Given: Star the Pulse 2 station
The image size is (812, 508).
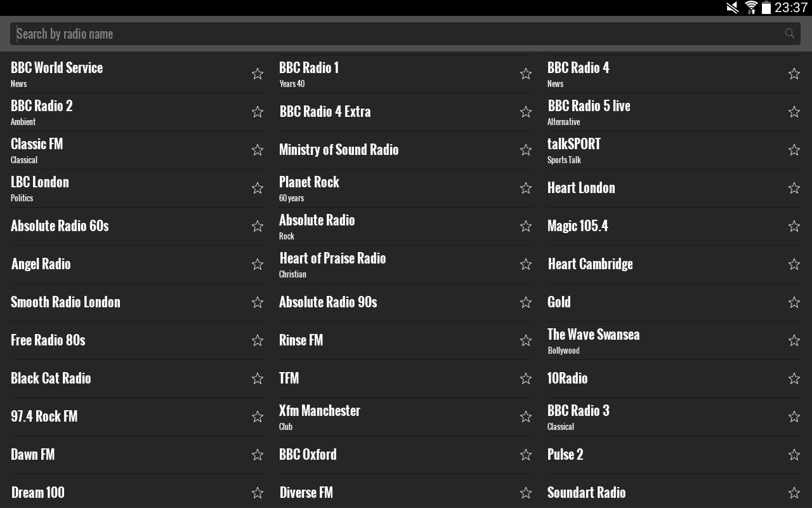Looking at the screenshot, I should coord(794,455).
